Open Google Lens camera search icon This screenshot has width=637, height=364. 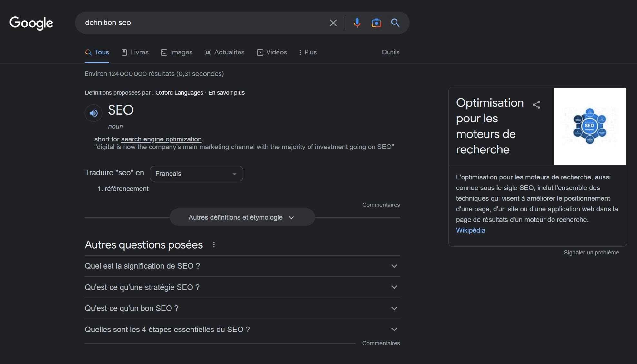[x=376, y=23]
